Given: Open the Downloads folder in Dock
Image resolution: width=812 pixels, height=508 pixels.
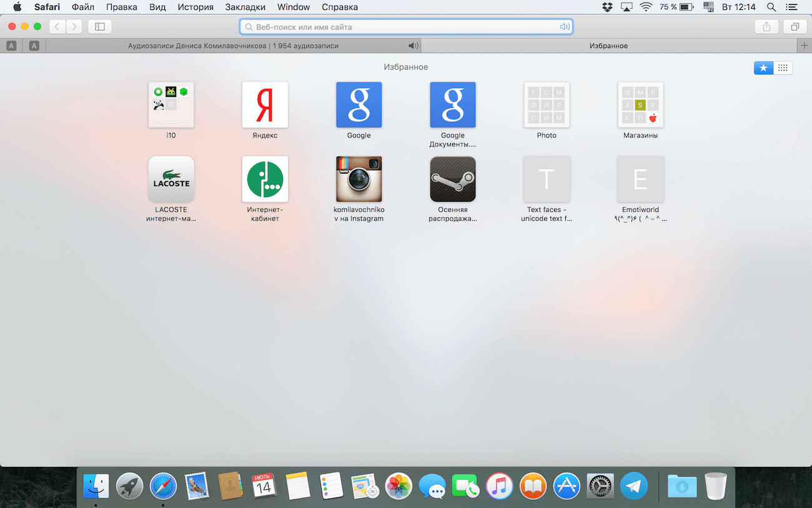Looking at the screenshot, I should coord(682,486).
